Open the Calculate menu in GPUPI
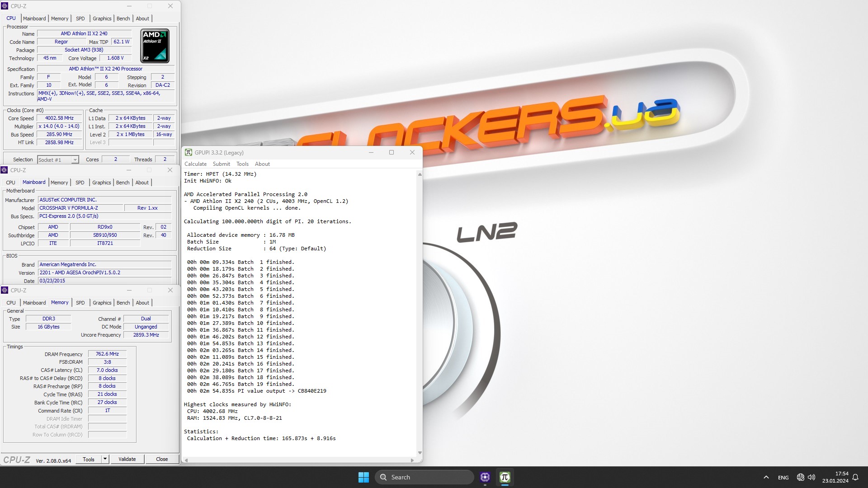Image resolution: width=868 pixels, height=488 pixels. click(195, 164)
